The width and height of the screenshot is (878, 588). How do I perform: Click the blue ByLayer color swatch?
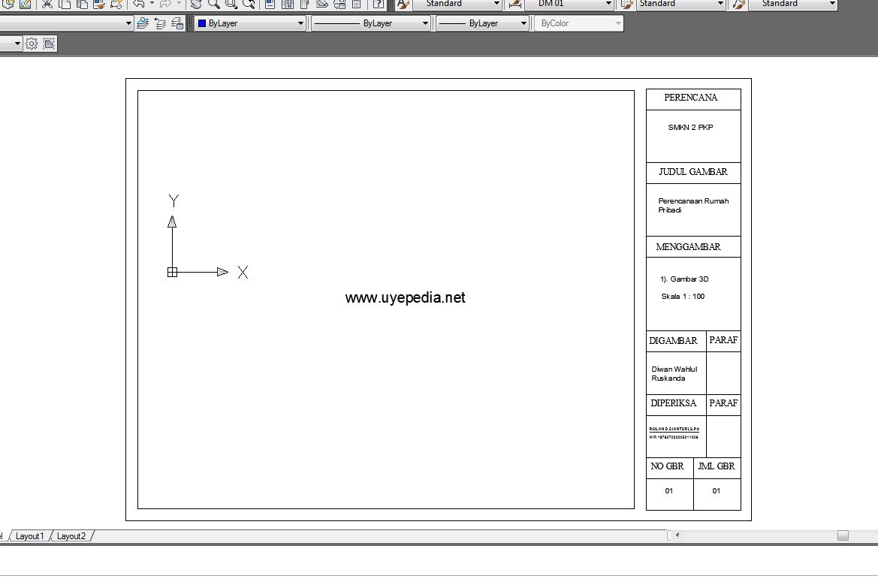(x=202, y=23)
